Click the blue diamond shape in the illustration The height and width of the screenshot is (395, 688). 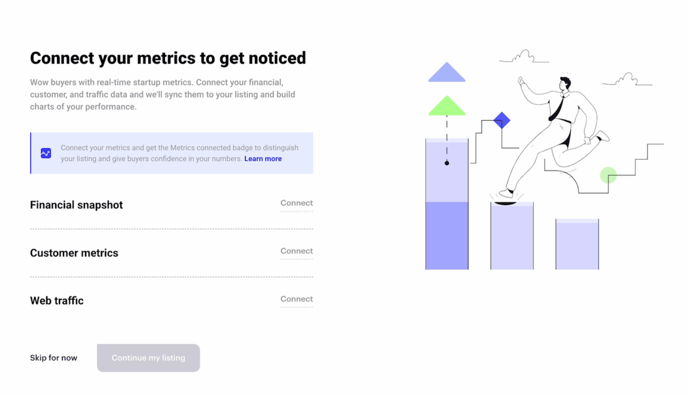[502, 120]
